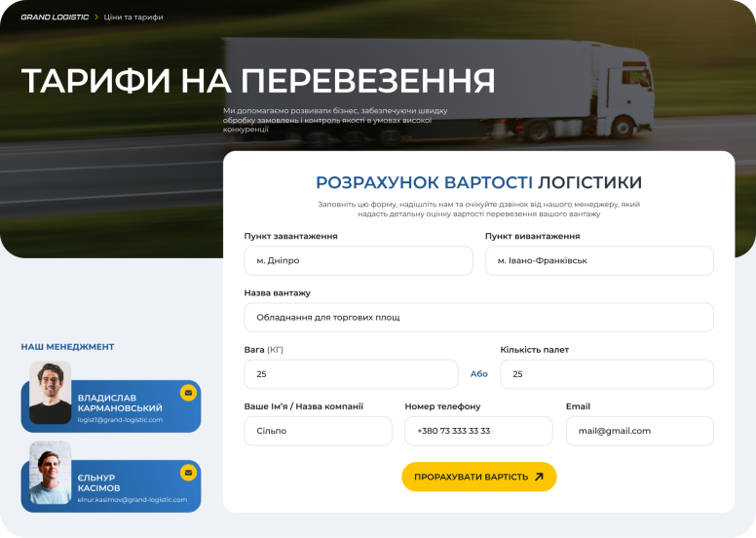
Task: Click into the Назва вантажу input
Action: (x=478, y=317)
